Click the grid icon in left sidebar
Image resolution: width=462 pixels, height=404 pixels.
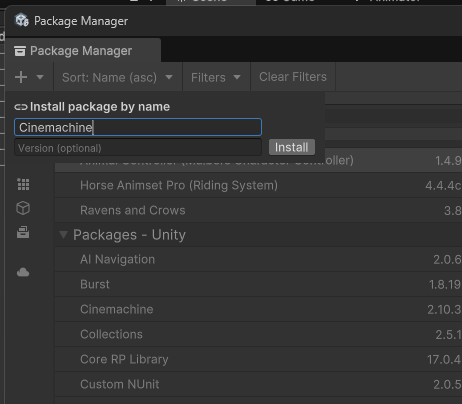coord(23,184)
